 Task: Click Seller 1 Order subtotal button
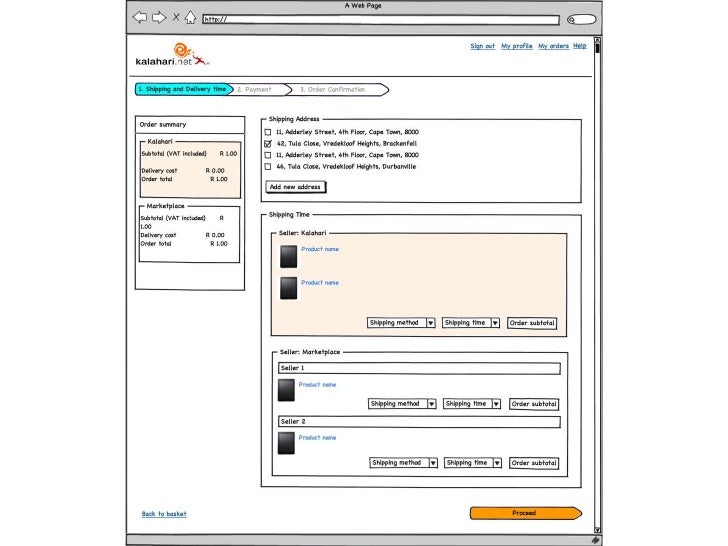(x=534, y=404)
